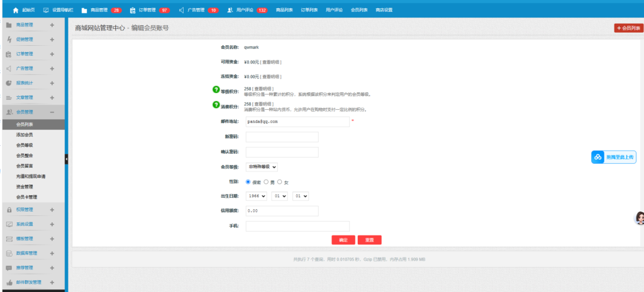Click 拖拽至此上传 upload button text
The height and width of the screenshot is (292, 644).
619,157
